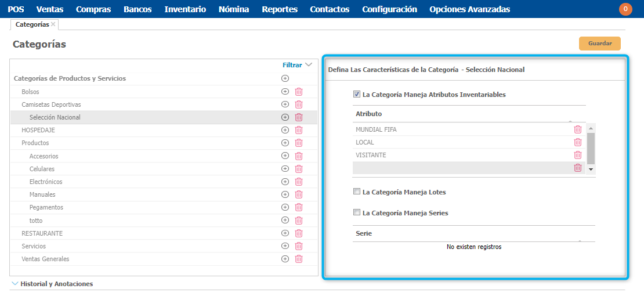
Task: Add root category via top plus icon
Action: [x=285, y=78]
